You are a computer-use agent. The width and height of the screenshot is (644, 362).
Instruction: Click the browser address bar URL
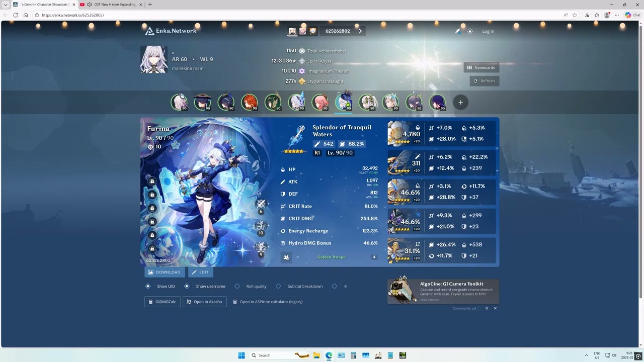pyautogui.click(x=73, y=15)
